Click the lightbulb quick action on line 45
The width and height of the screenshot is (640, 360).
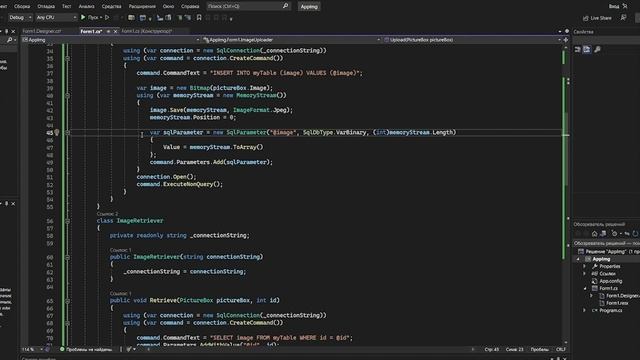click(57, 132)
